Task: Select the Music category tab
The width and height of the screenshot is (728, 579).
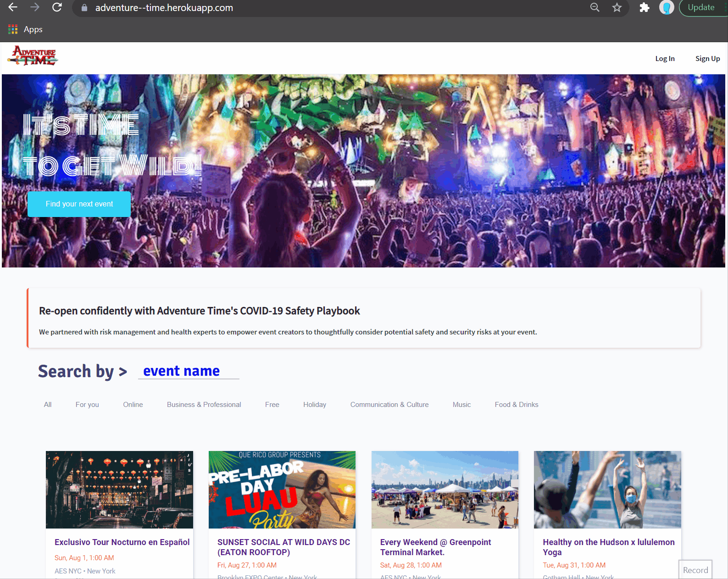Action: point(461,405)
